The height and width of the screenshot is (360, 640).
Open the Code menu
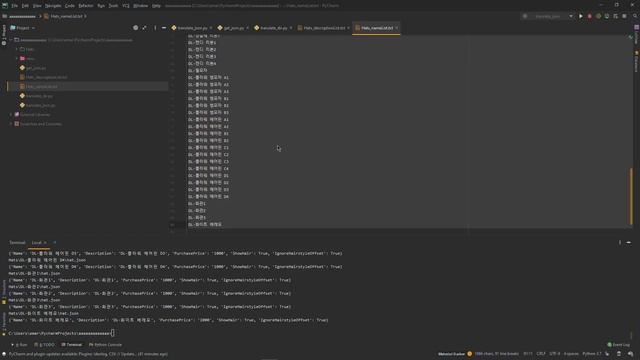(x=70, y=6)
